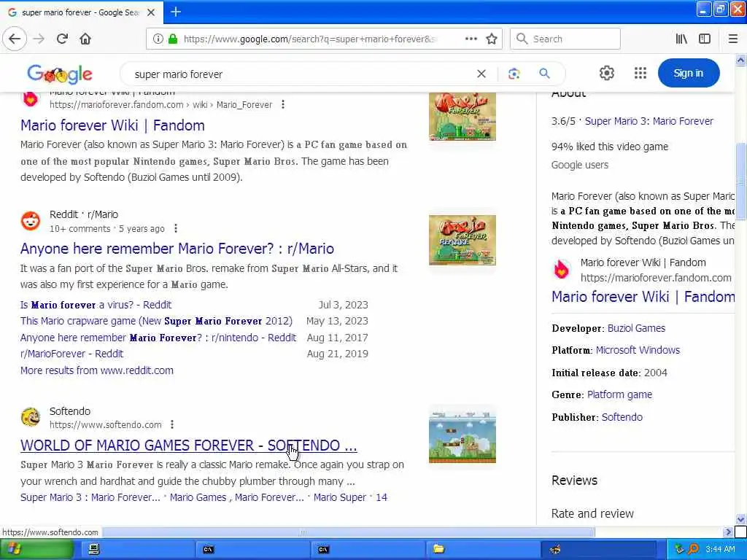Reload the current page
The image size is (747, 560).
click(62, 39)
